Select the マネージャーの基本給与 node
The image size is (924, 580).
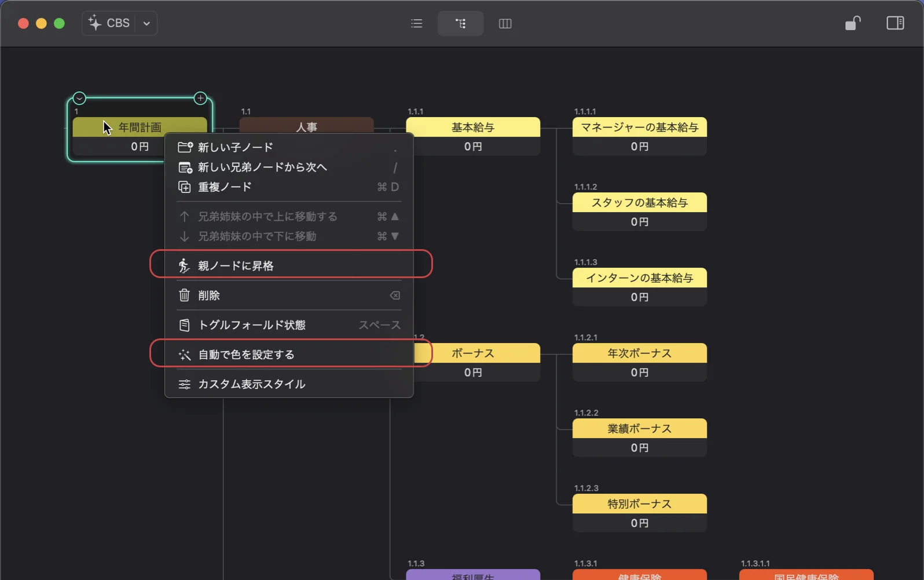pyautogui.click(x=640, y=127)
